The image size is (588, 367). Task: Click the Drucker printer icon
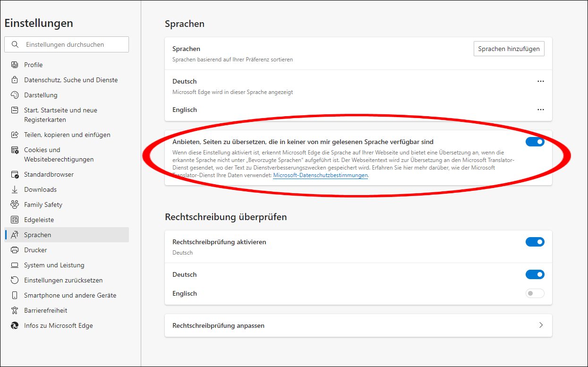15,250
